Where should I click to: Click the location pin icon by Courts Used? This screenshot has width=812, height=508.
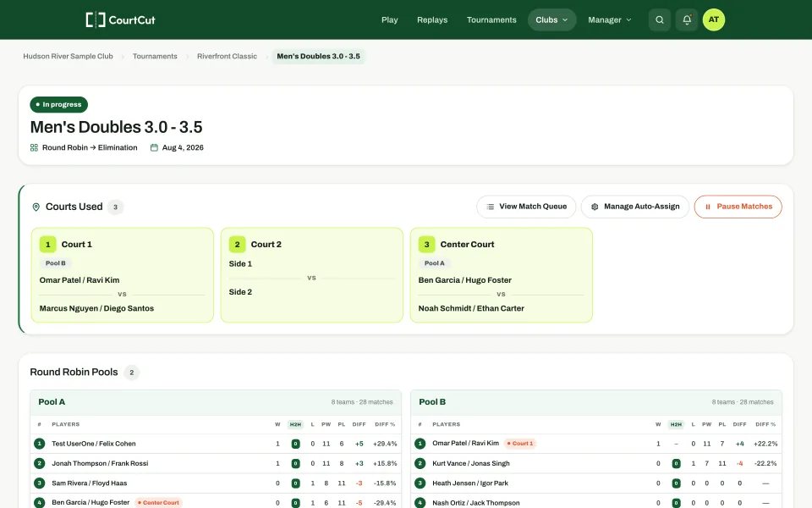point(36,207)
